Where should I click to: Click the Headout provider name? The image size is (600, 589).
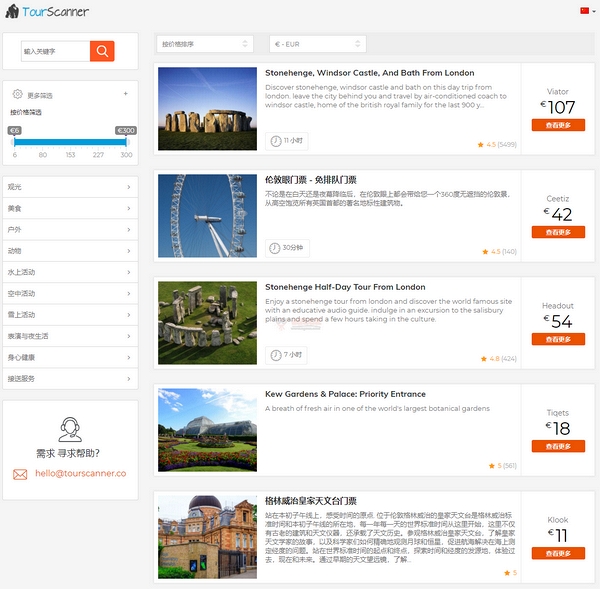click(558, 306)
